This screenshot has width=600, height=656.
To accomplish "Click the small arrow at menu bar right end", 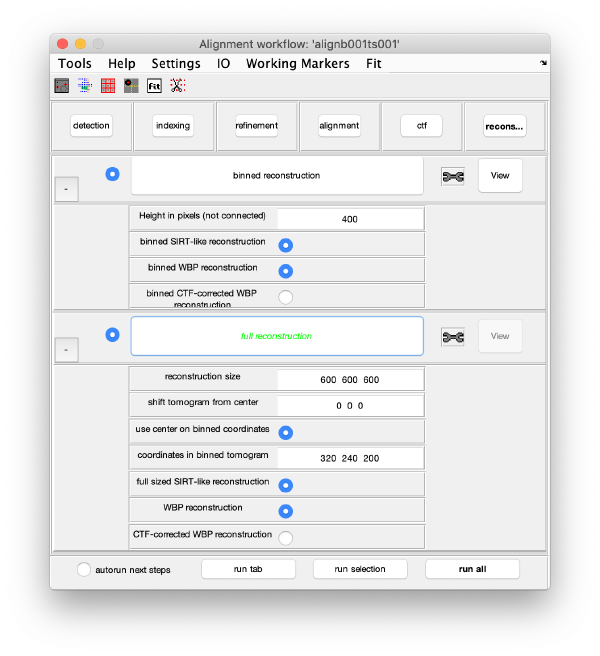I will click(x=543, y=63).
